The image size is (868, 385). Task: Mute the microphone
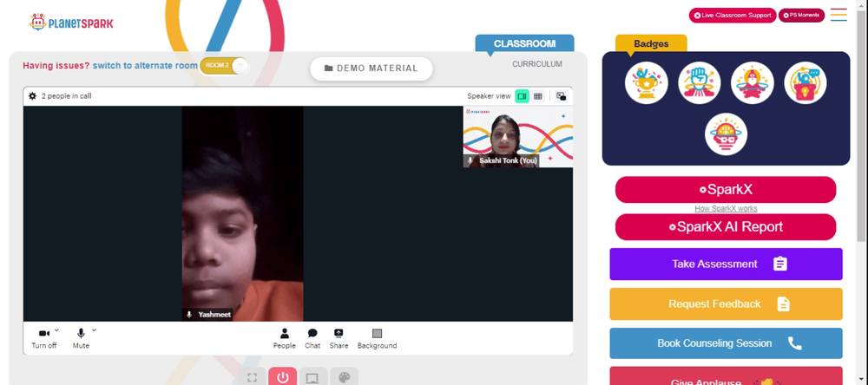81,338
